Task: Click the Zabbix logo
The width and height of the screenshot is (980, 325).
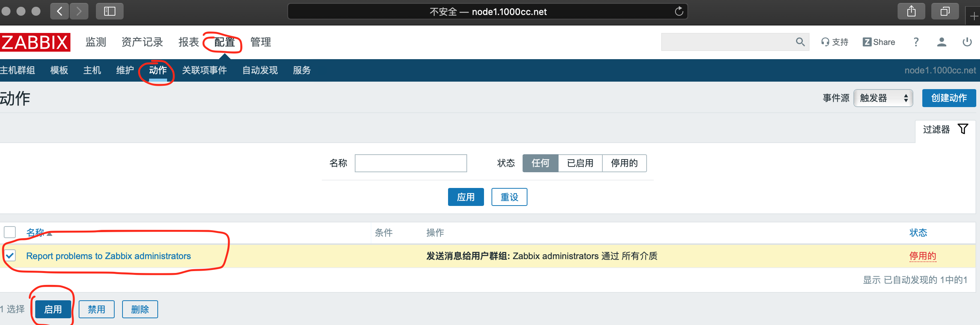Action: pyautogui.click(x=35, y=42)
